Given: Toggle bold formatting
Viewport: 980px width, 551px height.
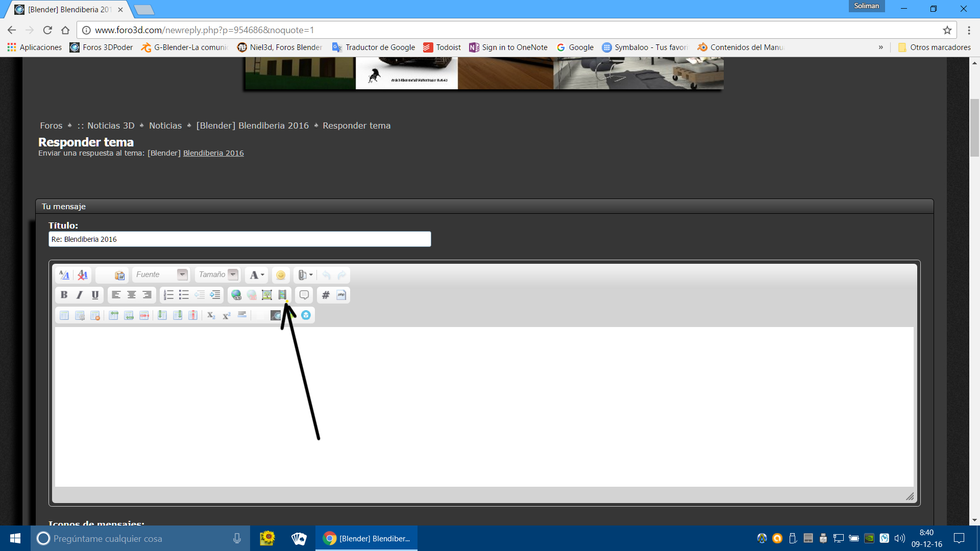Looking at the screenshot, I should 64,295.
